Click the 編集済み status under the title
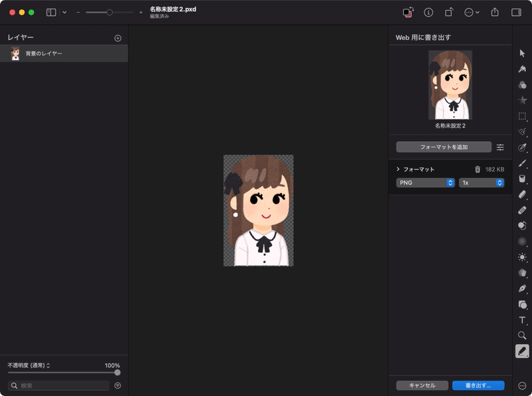The width and height of the screenshot is (532, 396). pos(160,16)
